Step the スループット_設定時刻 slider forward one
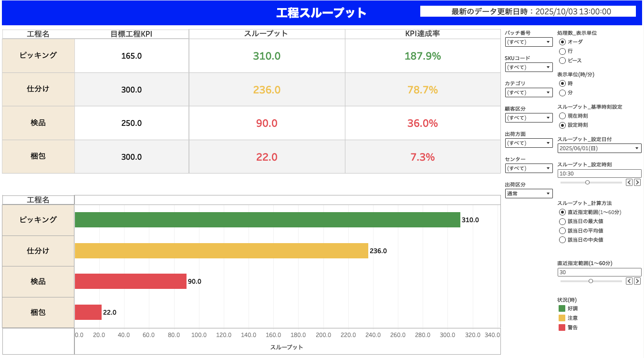The image size is (644, 358). point(637,182)
